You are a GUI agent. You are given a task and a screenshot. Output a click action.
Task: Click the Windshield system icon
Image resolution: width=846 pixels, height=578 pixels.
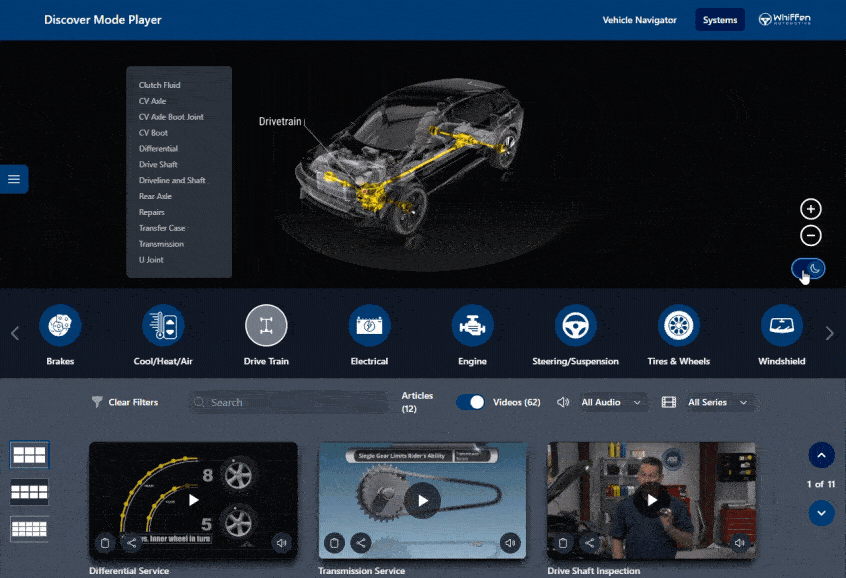pos(781,326)
